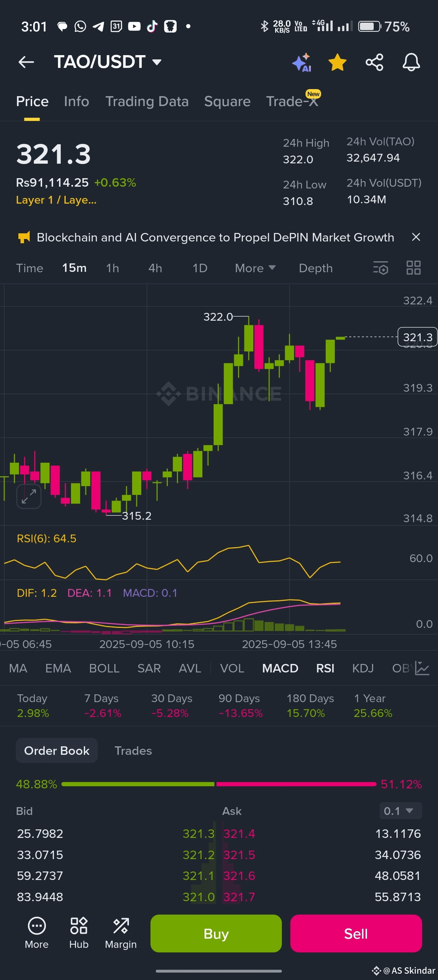The width and height of the screenshot is (438, 980).
Task: Open the chart layout grid icon
Action: (413, 268)
